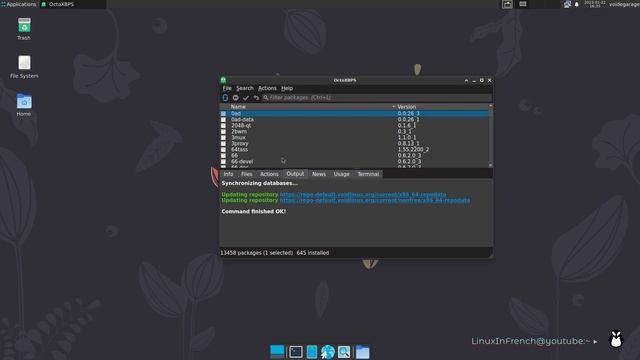Screen dimensions: 640x360
Task: Select the 0ad-data package name
Action: (242, 120)
